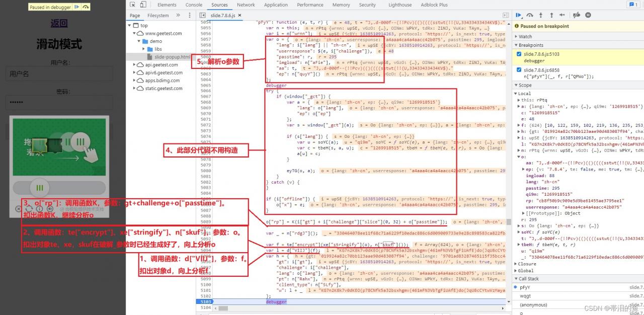Expand apps.bdimg.com domain node
Screen dimensions: 644x315
point(135,80)
